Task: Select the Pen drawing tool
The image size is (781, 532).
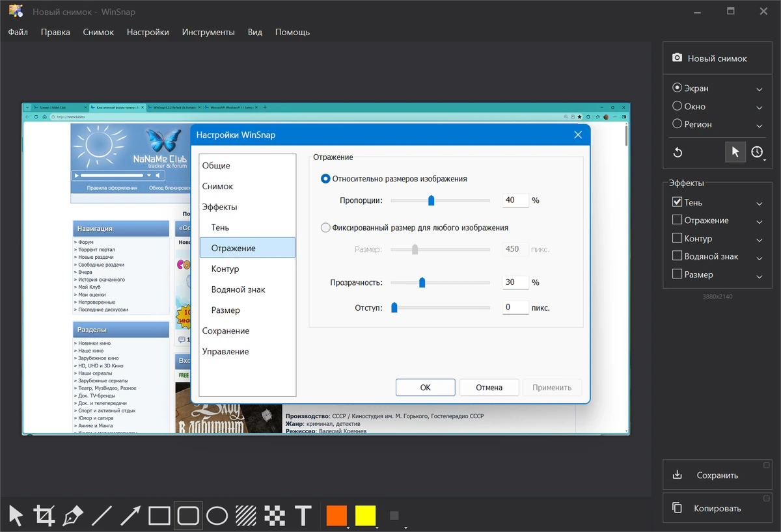Action: click(73, 516)
